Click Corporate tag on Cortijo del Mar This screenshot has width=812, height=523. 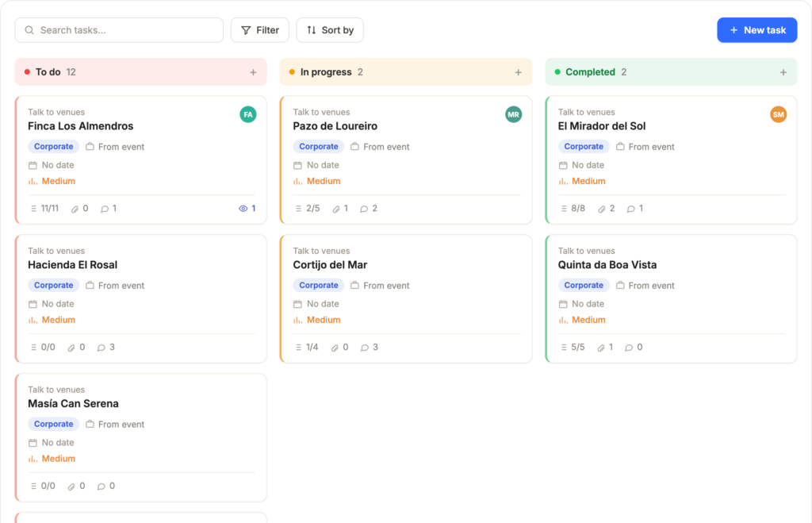click(x=319, y=286)
